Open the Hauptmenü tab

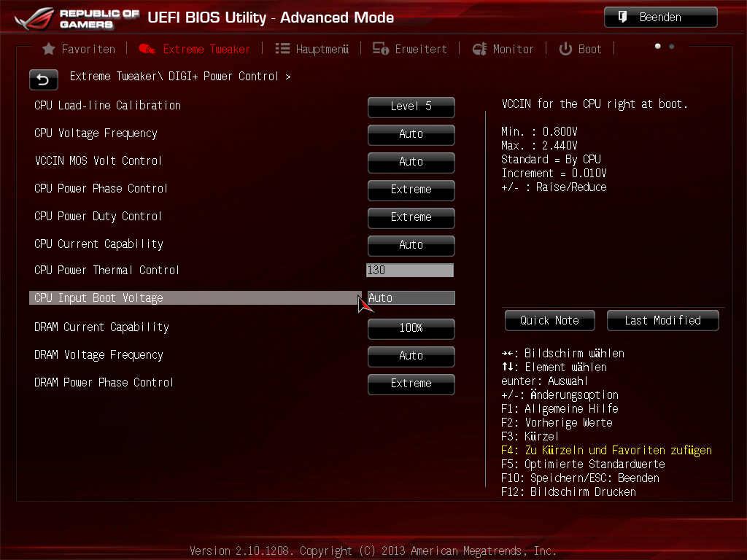pos(312,49)
